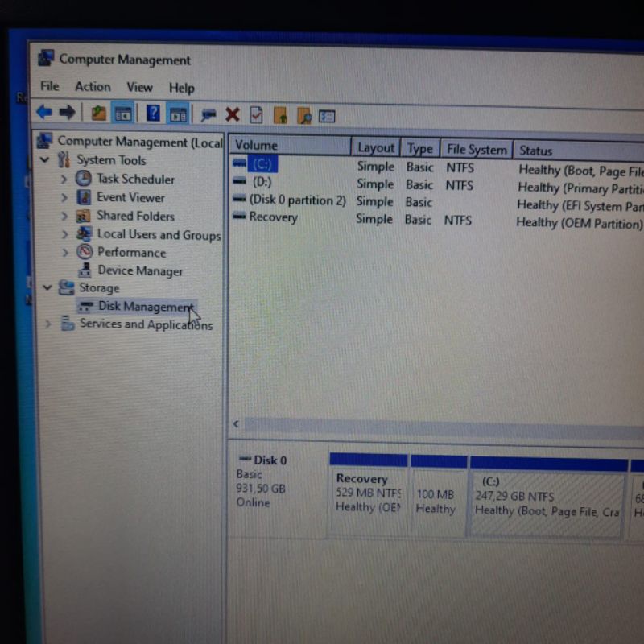Expand Services and Applications node
This screenshot has height=644, width=644.
48,324
